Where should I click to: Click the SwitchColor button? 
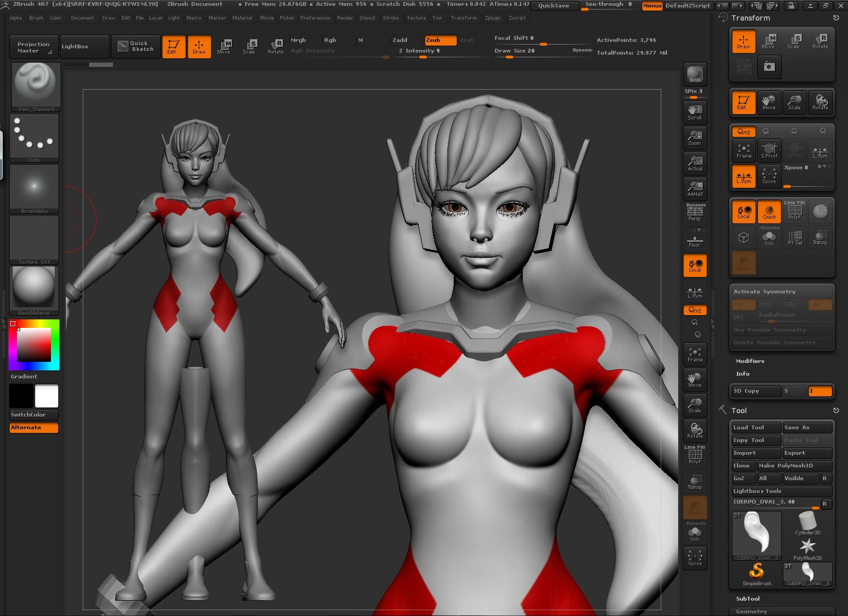click(34, 414)
